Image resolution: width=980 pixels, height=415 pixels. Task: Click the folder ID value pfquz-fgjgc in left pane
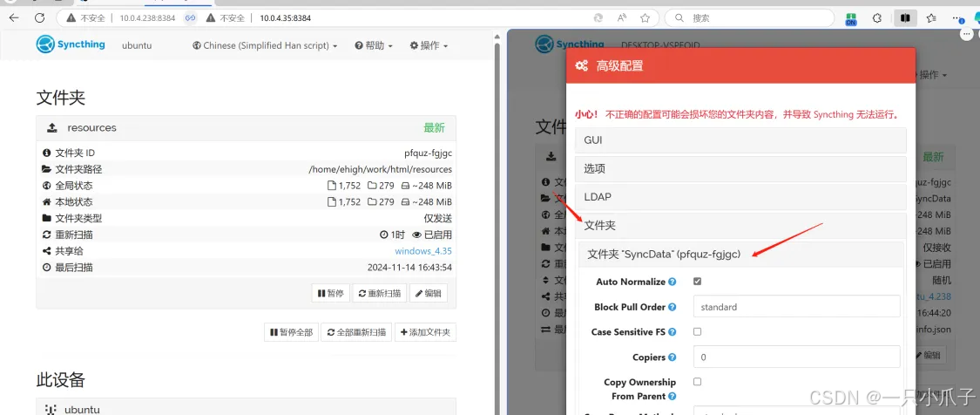click(428, 153)
